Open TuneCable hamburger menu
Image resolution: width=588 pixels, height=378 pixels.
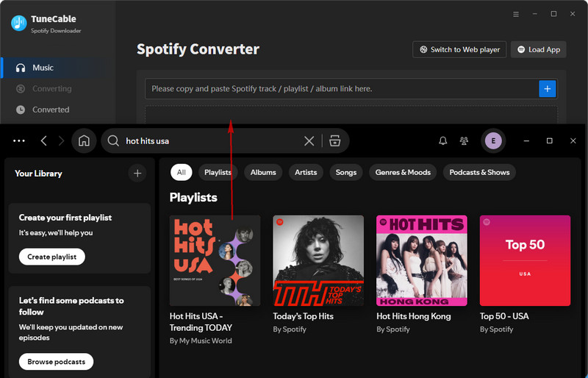pyautogui.click(x=516, y=14)
